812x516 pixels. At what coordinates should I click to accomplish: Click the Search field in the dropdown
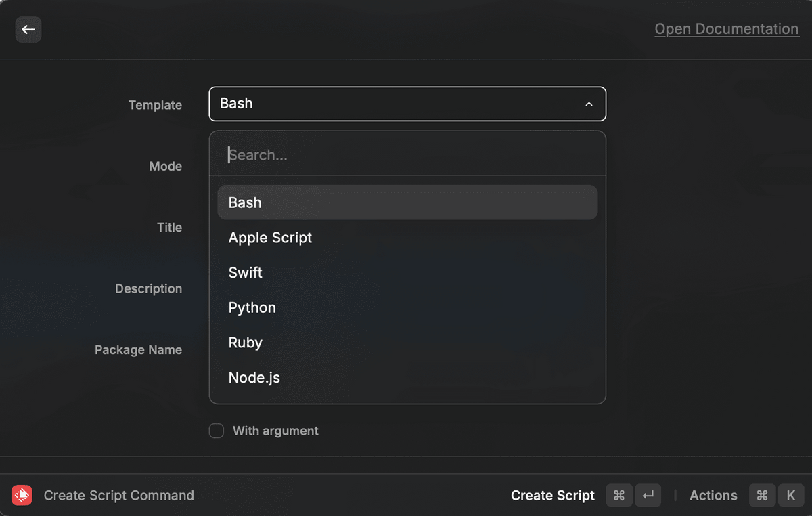point(407,154)
